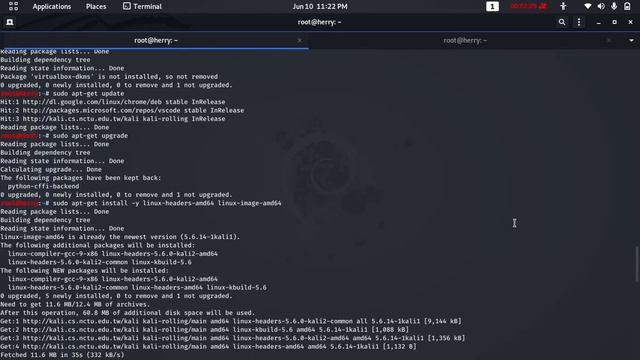Image resolution: width=640 pixels, height=360 pixels.
Task: Open terminal search with magnifier icon
Action: [562, 22]
